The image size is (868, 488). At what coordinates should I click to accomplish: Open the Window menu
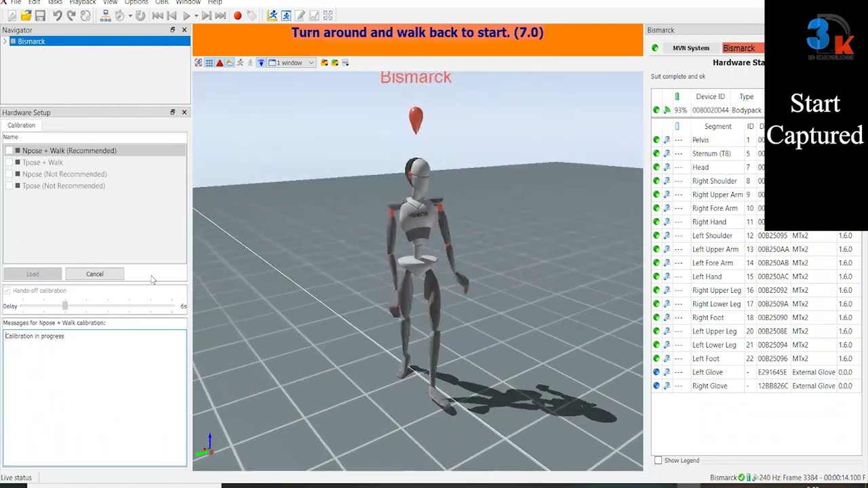click(188, 3)
